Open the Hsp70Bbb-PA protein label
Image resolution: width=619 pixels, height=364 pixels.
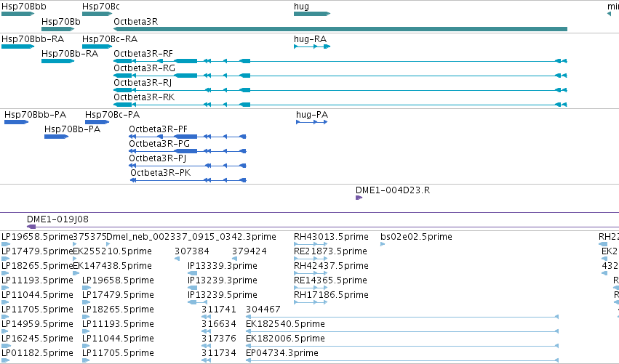[x=35, y=115]
